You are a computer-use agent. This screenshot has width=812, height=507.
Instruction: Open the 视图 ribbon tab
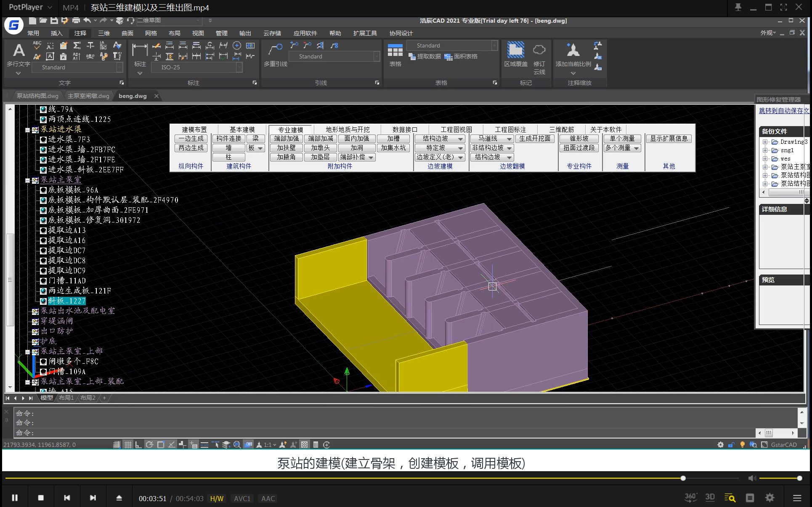tap(198, 33)
